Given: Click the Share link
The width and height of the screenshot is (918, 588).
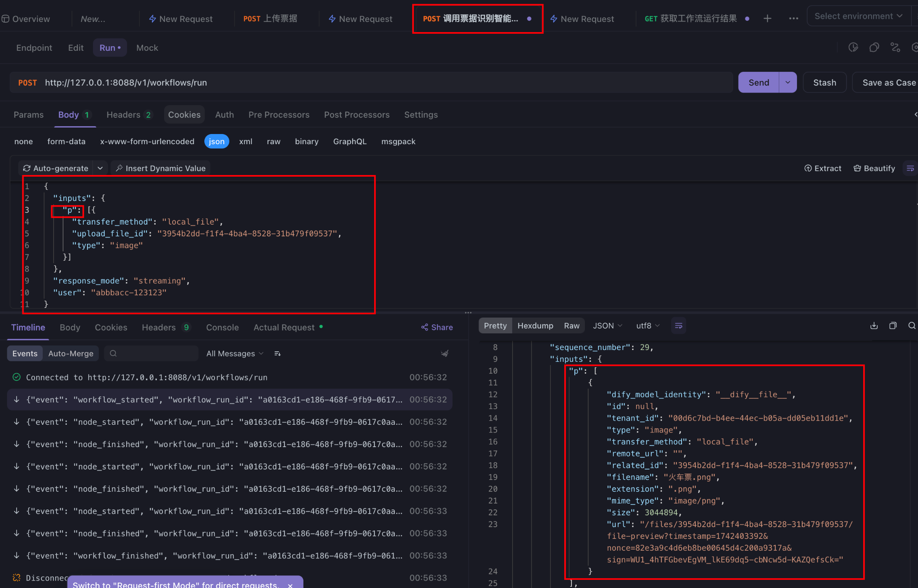Looking at the screenshot, I should click(437, 327).
